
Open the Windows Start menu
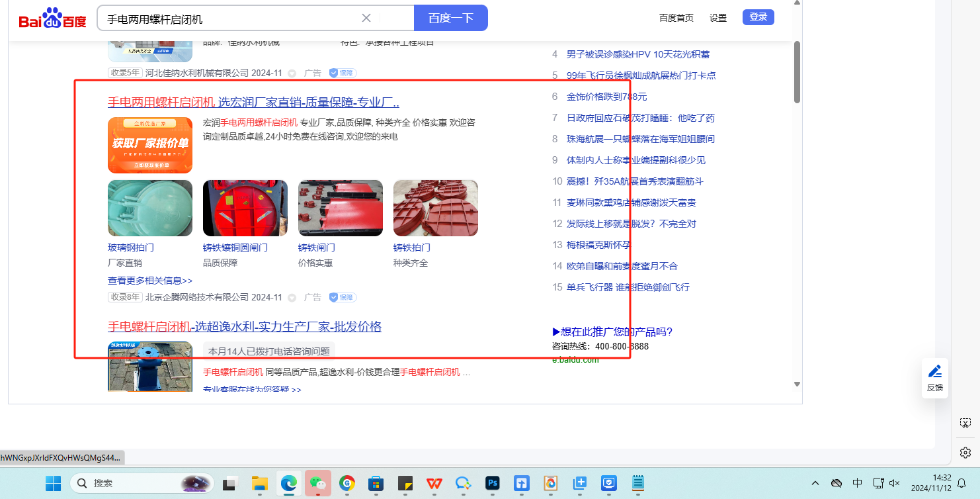pos(53,484)
